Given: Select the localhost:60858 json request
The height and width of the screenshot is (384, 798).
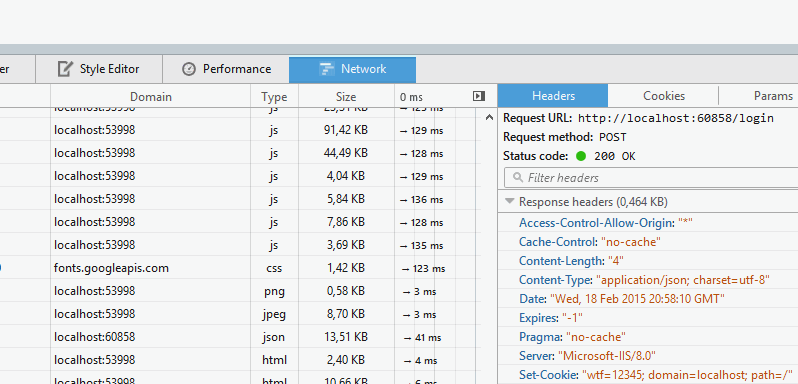Looking at the screenshot, I should [240, 337].
